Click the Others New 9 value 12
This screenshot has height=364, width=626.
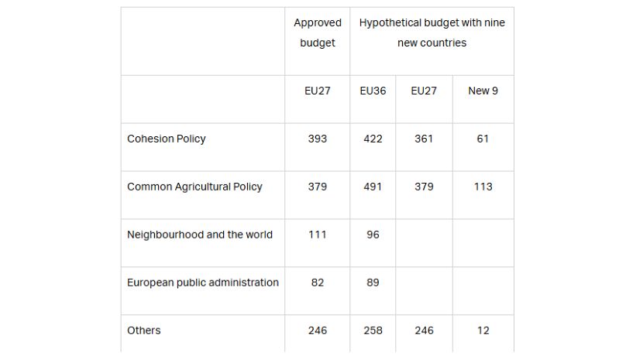(x=483, y=331)
